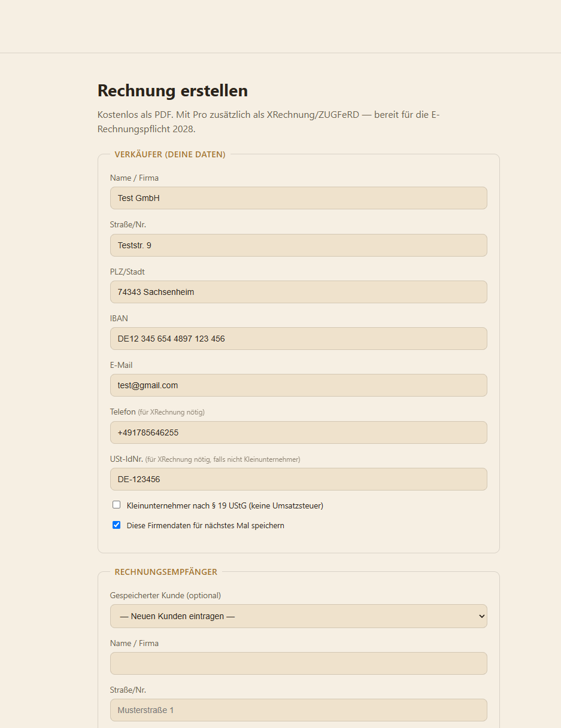The image size is (561, 728).
Task: Click into the IBAN input field
Action: click(x=298, y=339)
